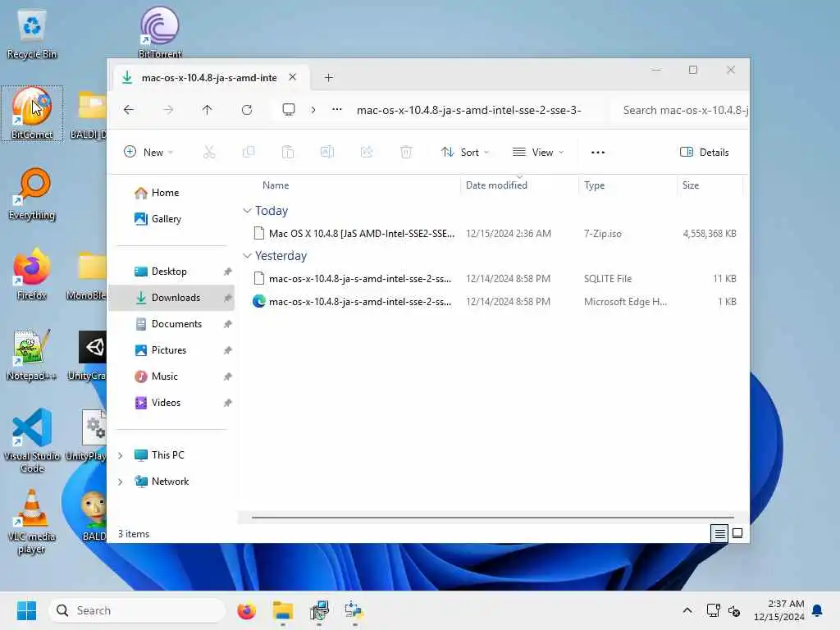Image resolution: width=840 pixels, height=630 pixels.
Task: Click the pin icon next to Videos
Action: (x=228, y=403)
